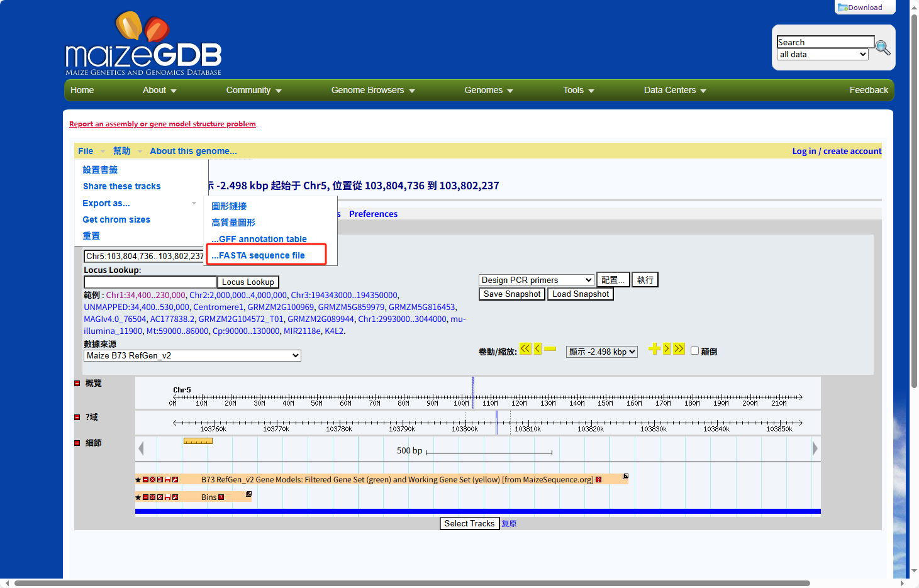The width and height of the screenshot is (919, 588).
Task: Open Log in / create account link
Action: click(837, 152)
